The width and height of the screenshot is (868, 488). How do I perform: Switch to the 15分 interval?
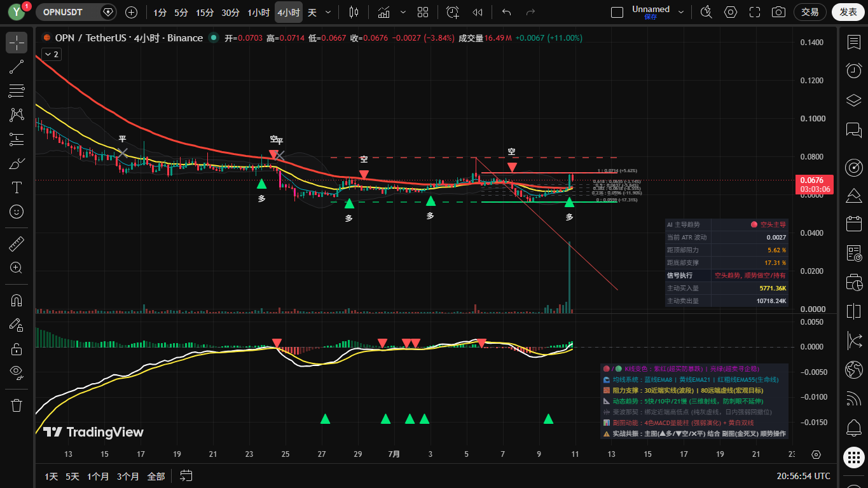coord(205,12)
